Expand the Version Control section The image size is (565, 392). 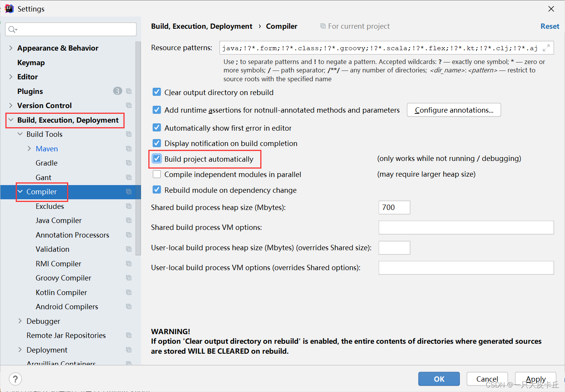(x=11, y=105)
